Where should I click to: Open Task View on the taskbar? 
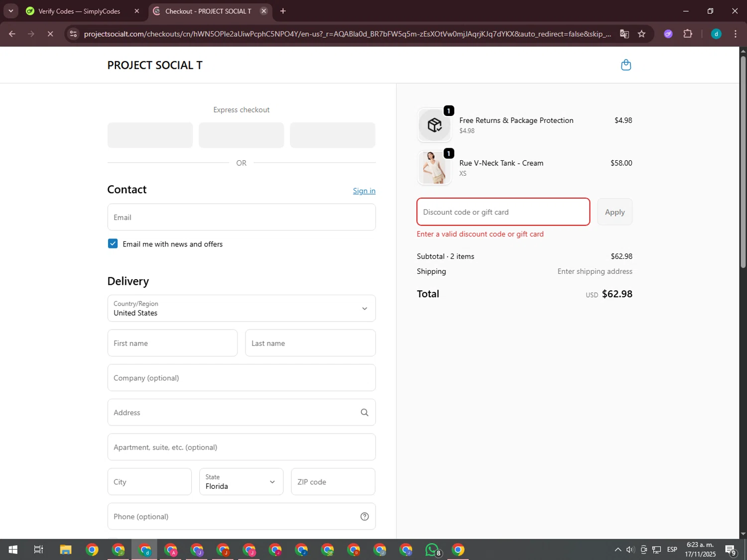click(x=38, y=550)
